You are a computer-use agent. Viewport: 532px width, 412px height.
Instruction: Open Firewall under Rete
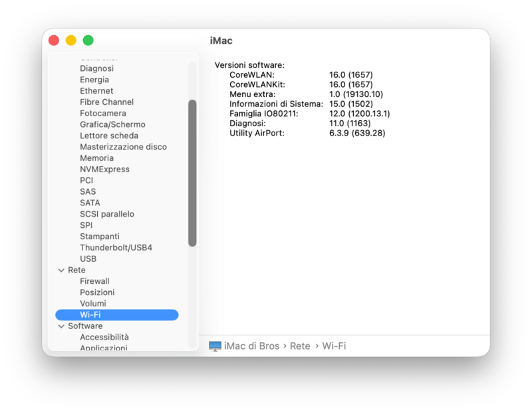[94, 281]
